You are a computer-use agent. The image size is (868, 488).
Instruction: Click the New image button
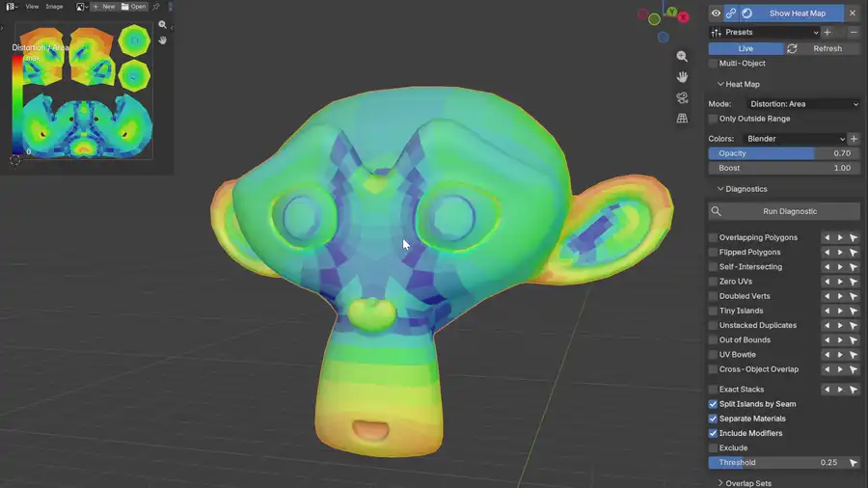coord(104,7)
